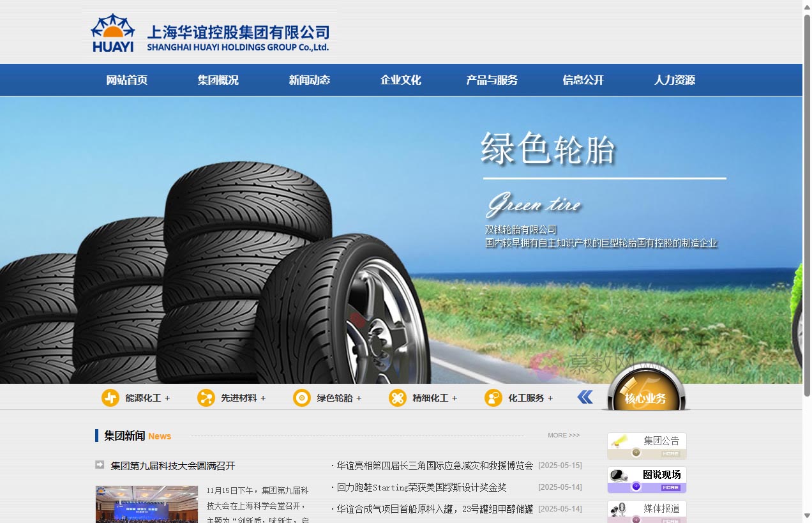812x523 pixels.
Task: Click the 先进材料 advanced materials molecule icon
Action: (x=206, y=397)
